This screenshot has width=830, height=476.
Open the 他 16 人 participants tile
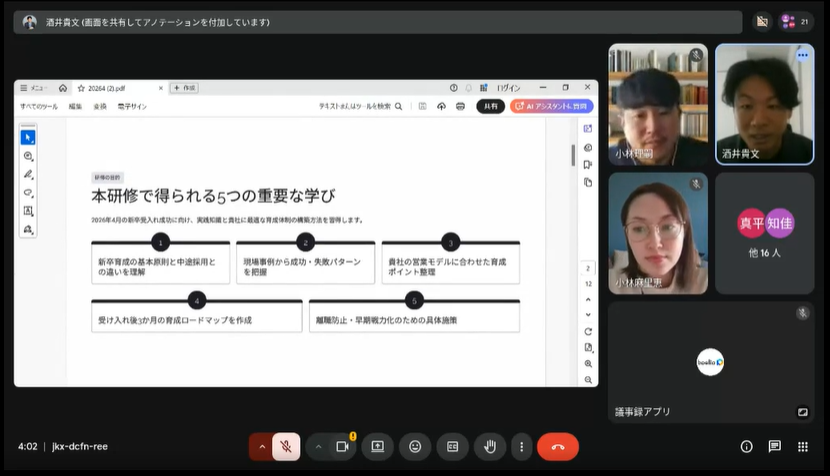(764, 233)
